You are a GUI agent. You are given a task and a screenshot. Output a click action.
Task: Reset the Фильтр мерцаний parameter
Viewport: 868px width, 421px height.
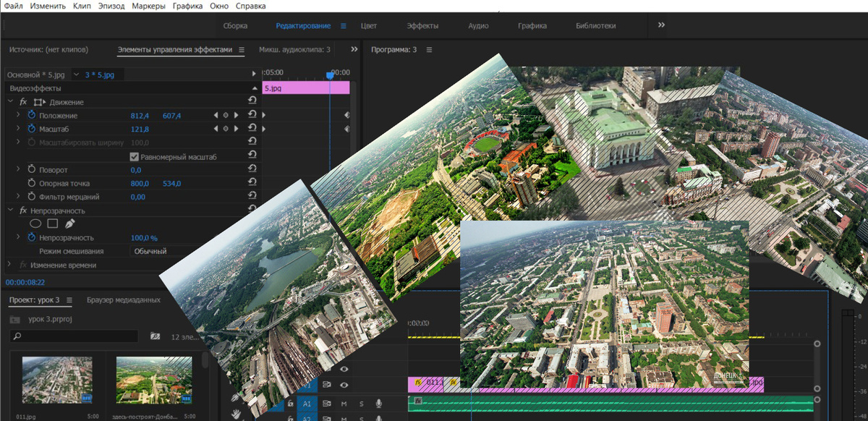[252, 195]
